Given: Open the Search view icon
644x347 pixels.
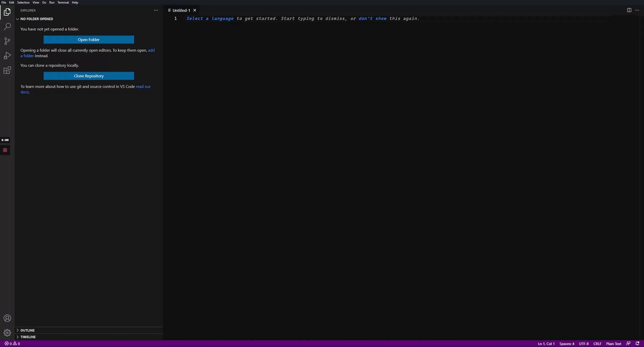Looking at the screenshot, I should pyautogui.click(x=7, y=27).
